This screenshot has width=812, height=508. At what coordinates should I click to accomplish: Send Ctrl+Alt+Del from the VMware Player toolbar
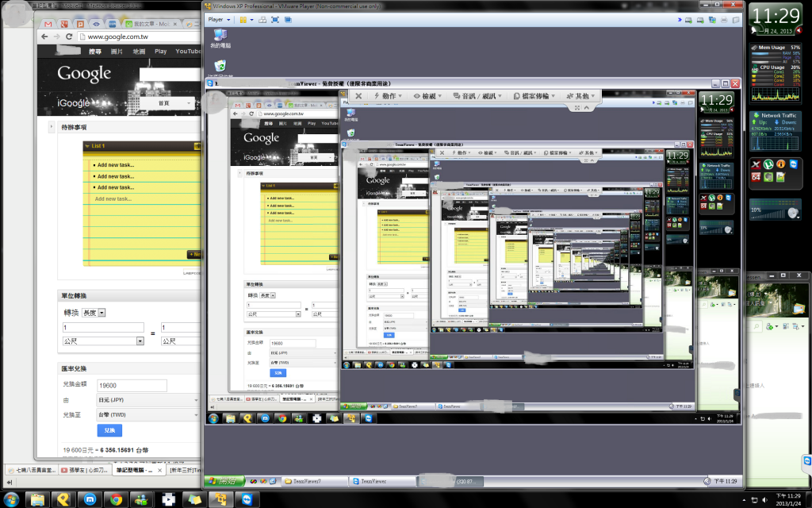(262, 20)
